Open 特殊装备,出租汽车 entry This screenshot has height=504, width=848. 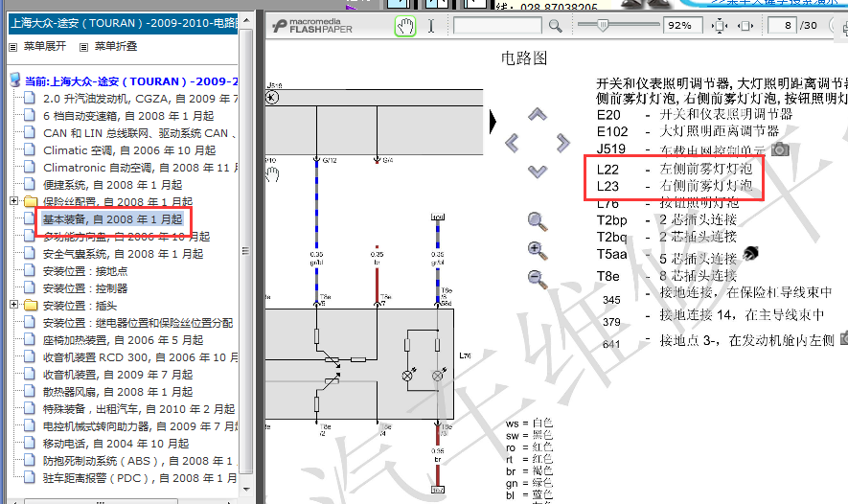pyautogui.click(x=139, y=409)
